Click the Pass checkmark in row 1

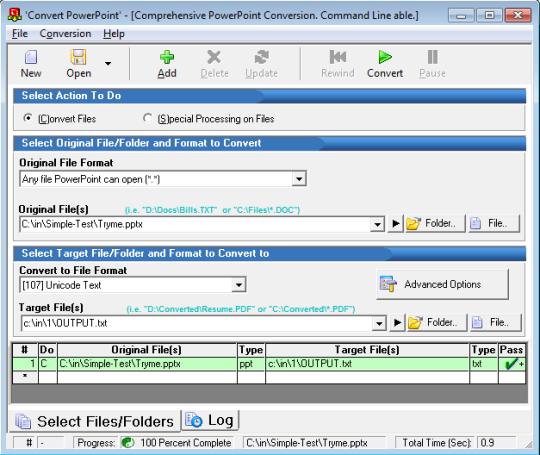[512, 364]
